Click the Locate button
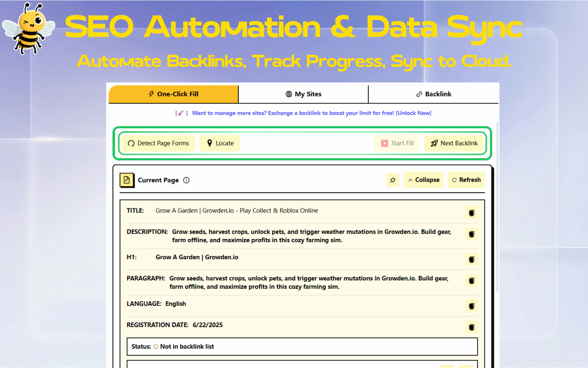Screen dimensions: 588x368 (x=220, y=143)
